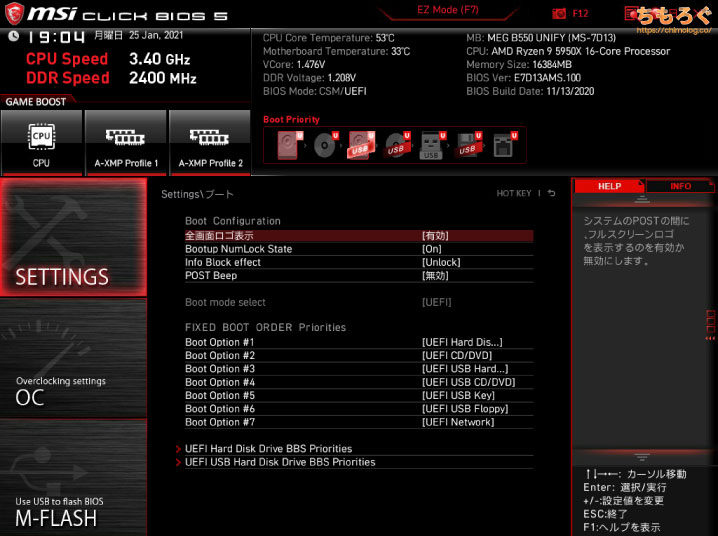
Task: Click the A-XMP Profile 1 label
Action: 126,163
